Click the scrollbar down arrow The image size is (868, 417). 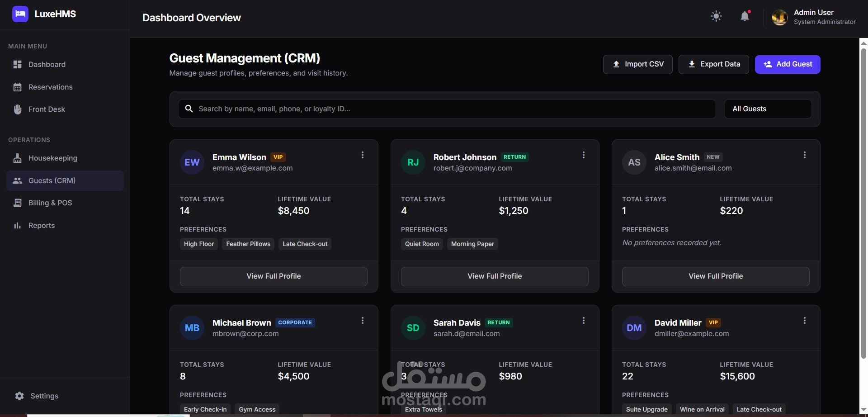point(863,409)
